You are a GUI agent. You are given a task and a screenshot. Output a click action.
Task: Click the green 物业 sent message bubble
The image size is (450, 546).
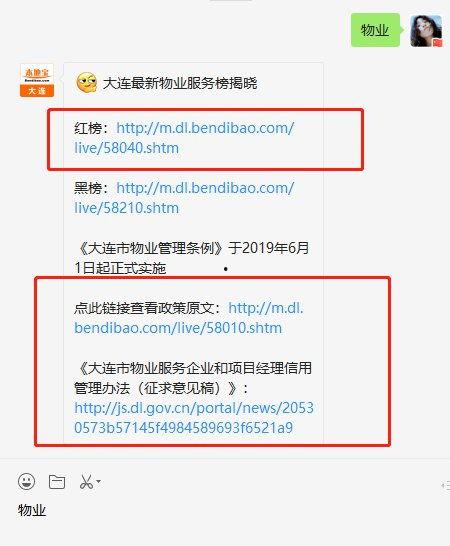(x=375, y=30)
